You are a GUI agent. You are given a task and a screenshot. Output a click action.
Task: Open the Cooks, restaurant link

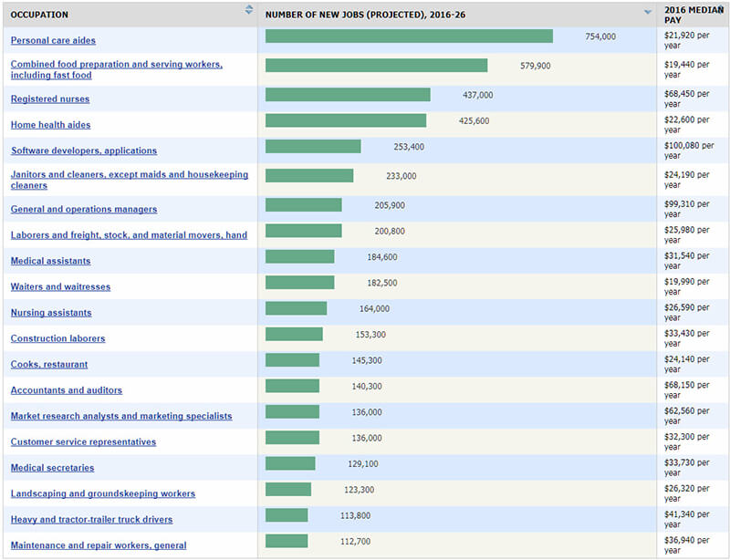coord(49,364)
